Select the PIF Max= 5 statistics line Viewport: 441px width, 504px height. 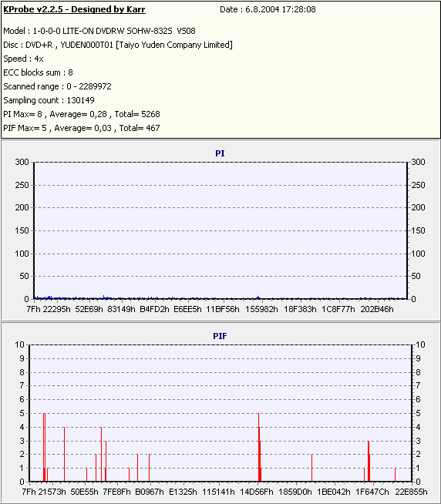pyautogui.click(x=82, y=128)
